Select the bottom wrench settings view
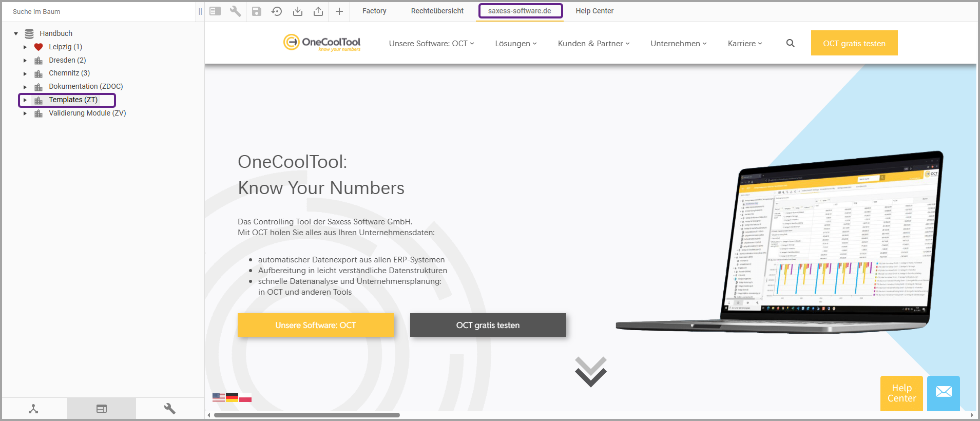This screenshot has width=980, height=421. tap(170, 409)
